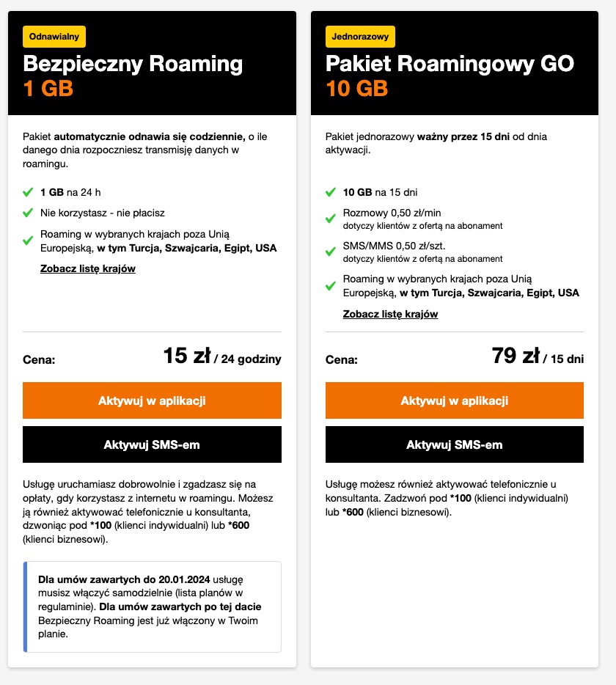The width and height of the screenshot is (616, 685).
Task: Click the info note about contracts until 20.01.2024
Action: coord(152,607)
